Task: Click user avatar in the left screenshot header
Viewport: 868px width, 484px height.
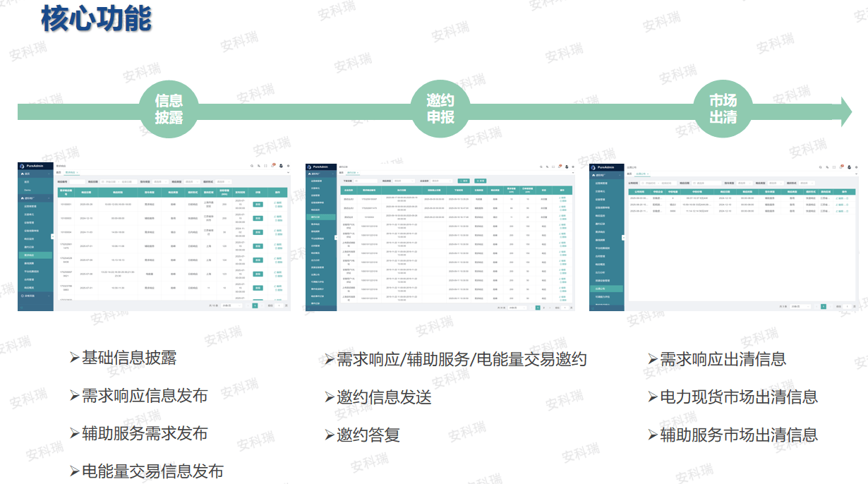Action: point(281,166)
